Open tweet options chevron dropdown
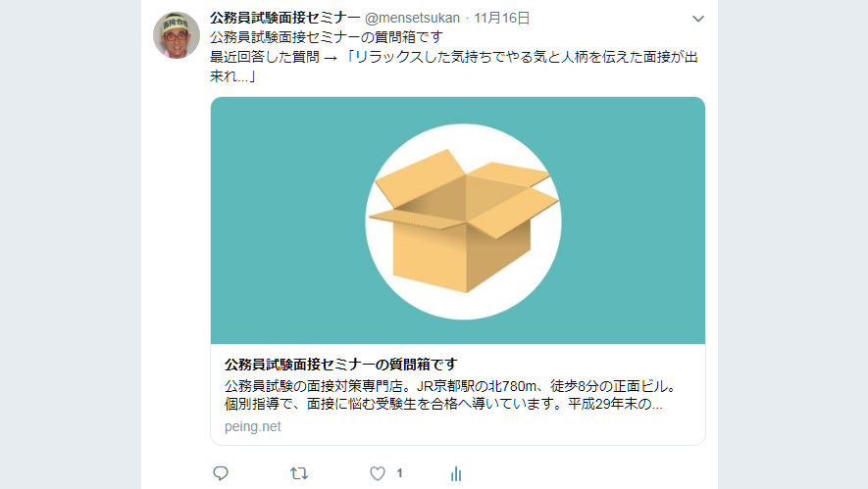Viewport: 868px width, 489px height. click(698, 19)
